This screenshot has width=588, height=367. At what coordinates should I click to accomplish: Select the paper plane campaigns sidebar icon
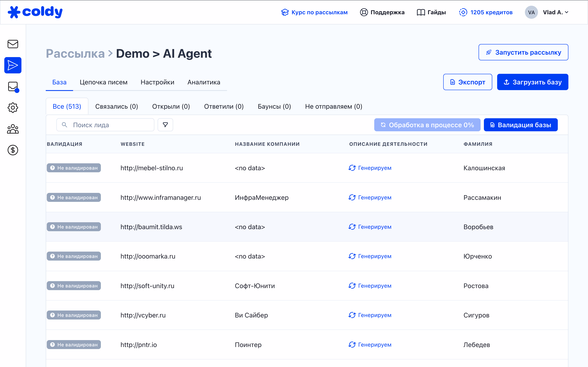[x=13, y=65]
